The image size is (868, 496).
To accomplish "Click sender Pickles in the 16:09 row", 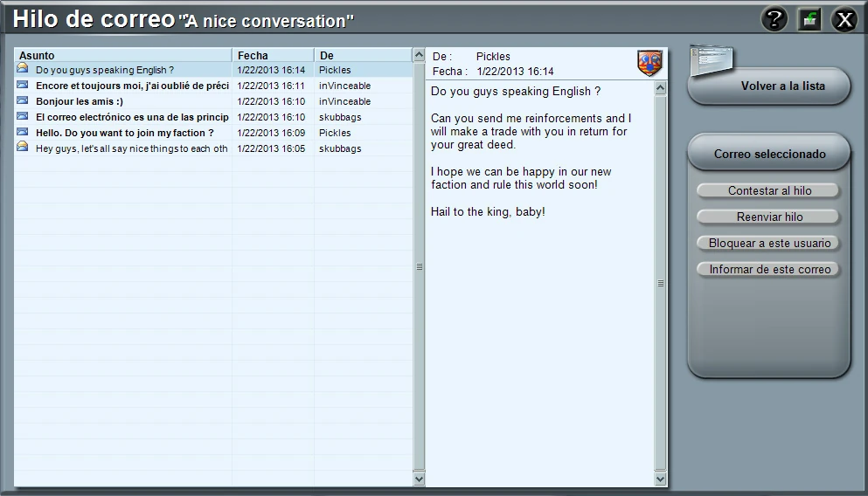I will click(x=335, y=133).
